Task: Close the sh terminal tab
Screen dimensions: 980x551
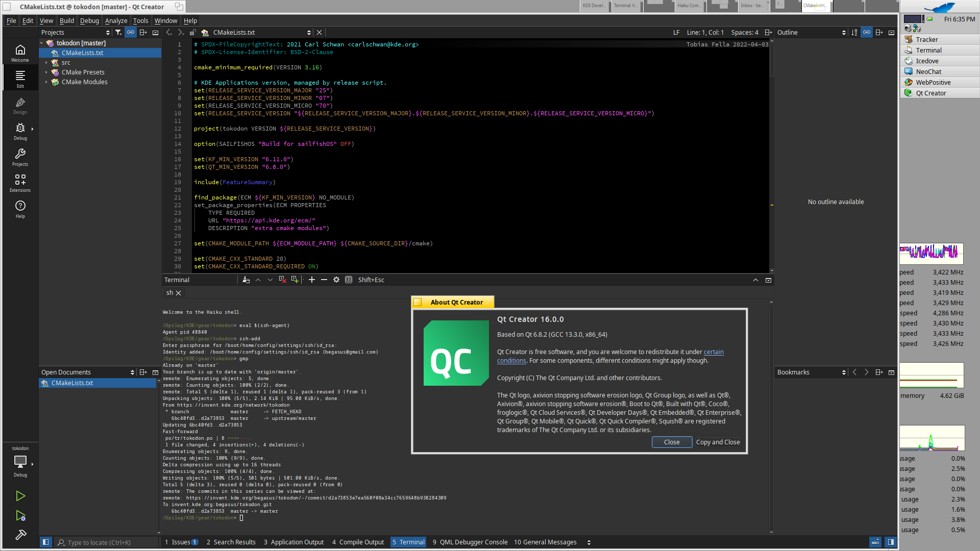Action: (179, 293)
